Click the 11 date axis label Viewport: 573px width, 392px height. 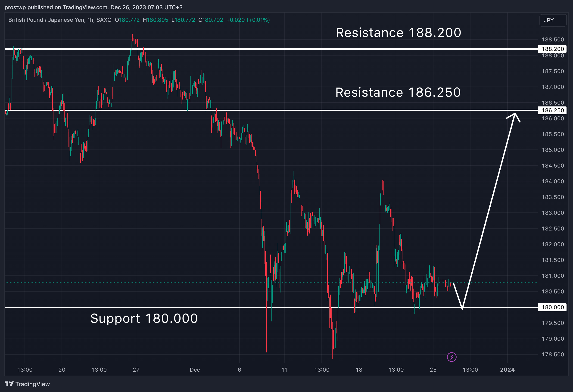pos(285,370)
